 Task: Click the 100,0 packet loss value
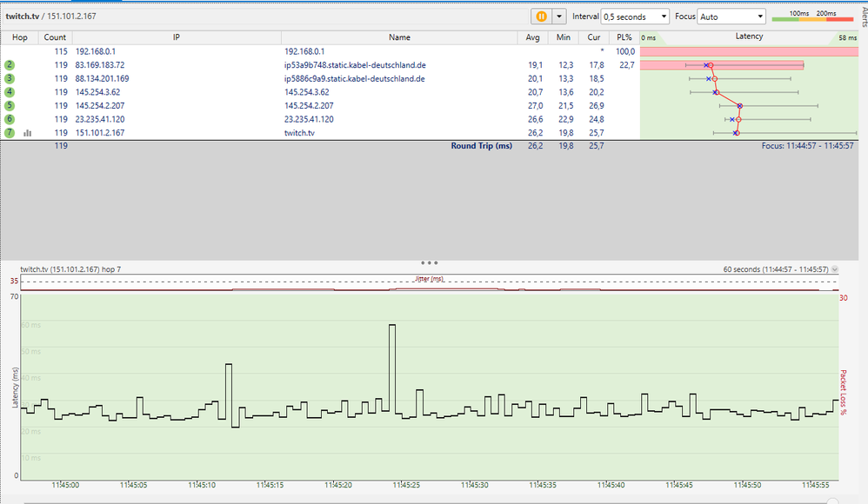625,51
